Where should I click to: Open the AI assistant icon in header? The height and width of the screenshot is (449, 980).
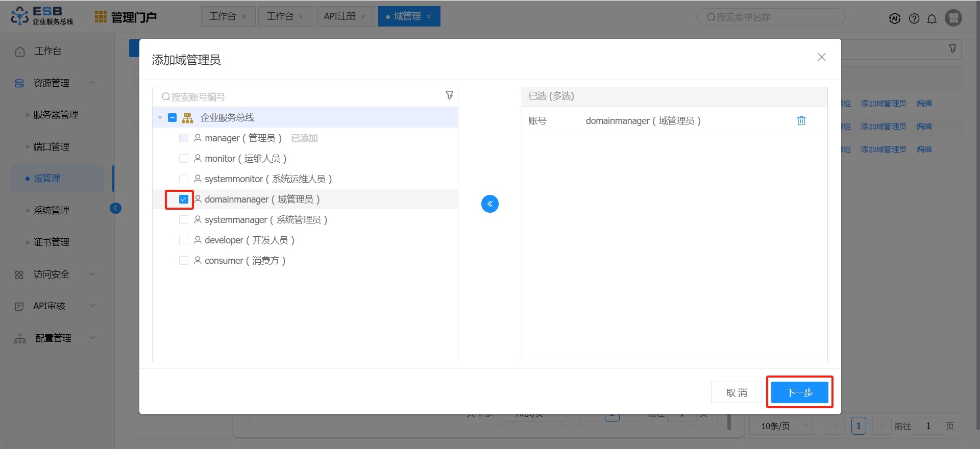coord(895,18)
